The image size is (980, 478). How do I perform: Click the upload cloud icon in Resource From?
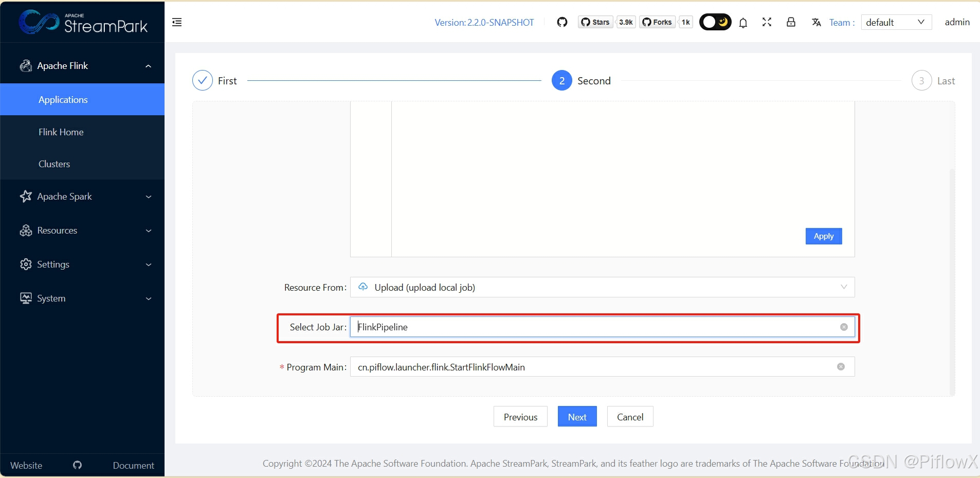pos(363,287)
